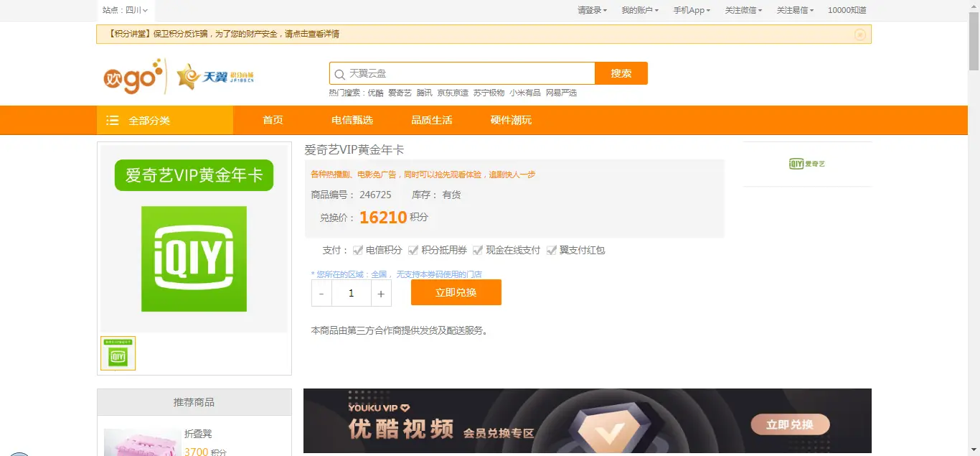
Task: Click the 欢go logo
Action: tap(134, 77)
